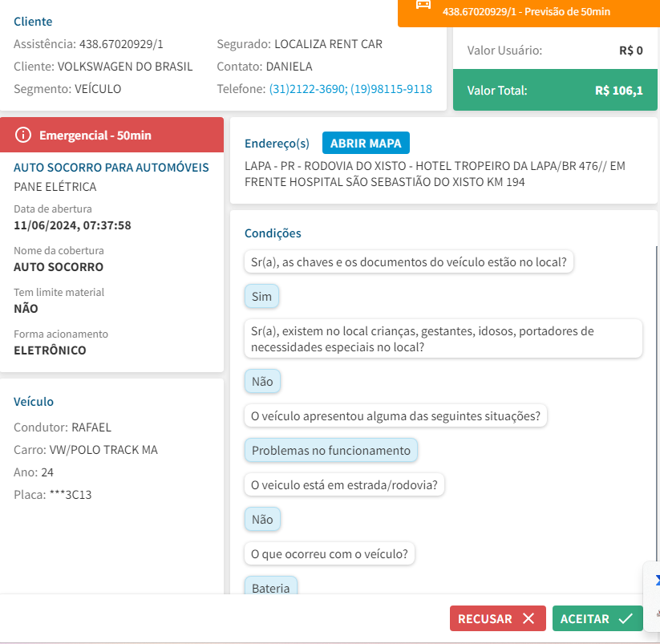Click the green Valor Total panel

coord(554,90)
